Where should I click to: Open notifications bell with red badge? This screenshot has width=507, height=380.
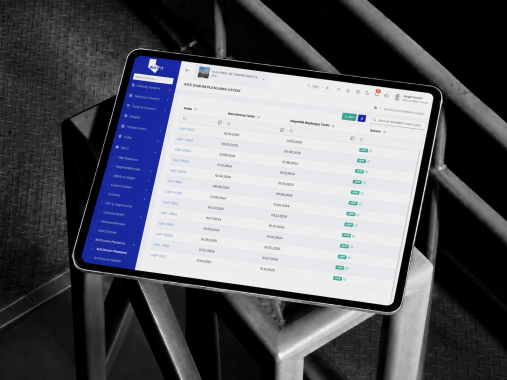point(377,94)
